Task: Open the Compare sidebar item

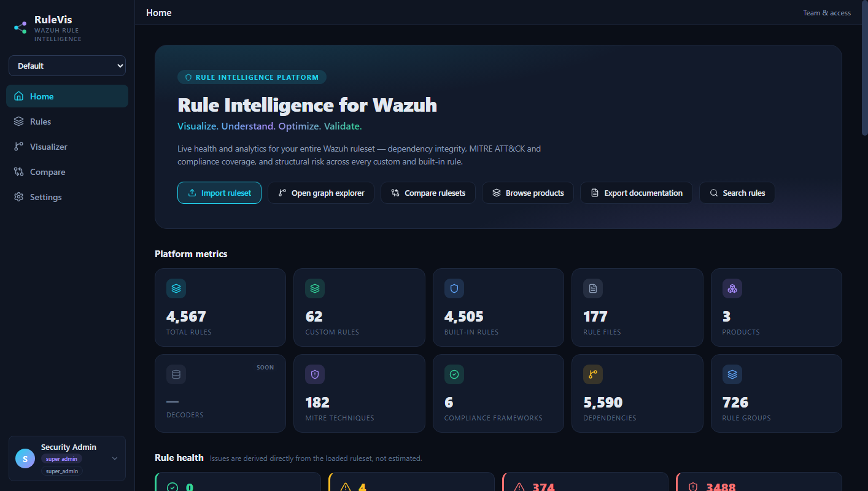Action: click(67, 172)
